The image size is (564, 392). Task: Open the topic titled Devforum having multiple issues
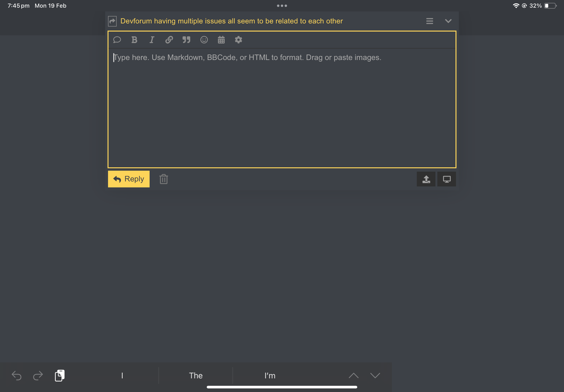pos(231,21)
